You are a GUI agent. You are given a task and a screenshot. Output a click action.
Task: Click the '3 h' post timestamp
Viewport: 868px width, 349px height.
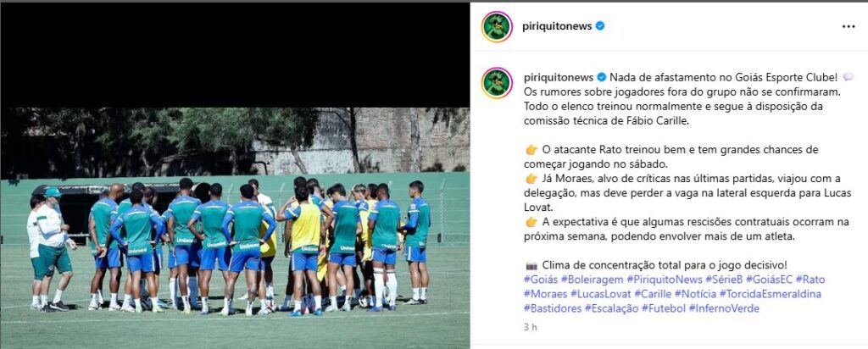click(x=531, y=327)
